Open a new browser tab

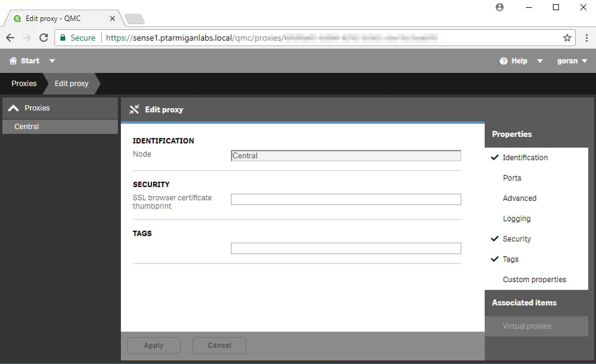click(x=135, y=19)
